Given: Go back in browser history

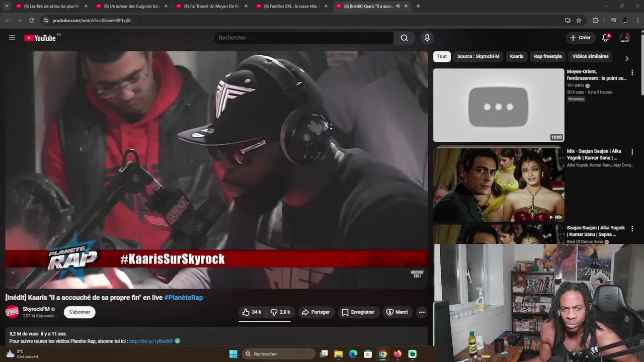Looking at the screenshot, I should click(x=7, y=20).
